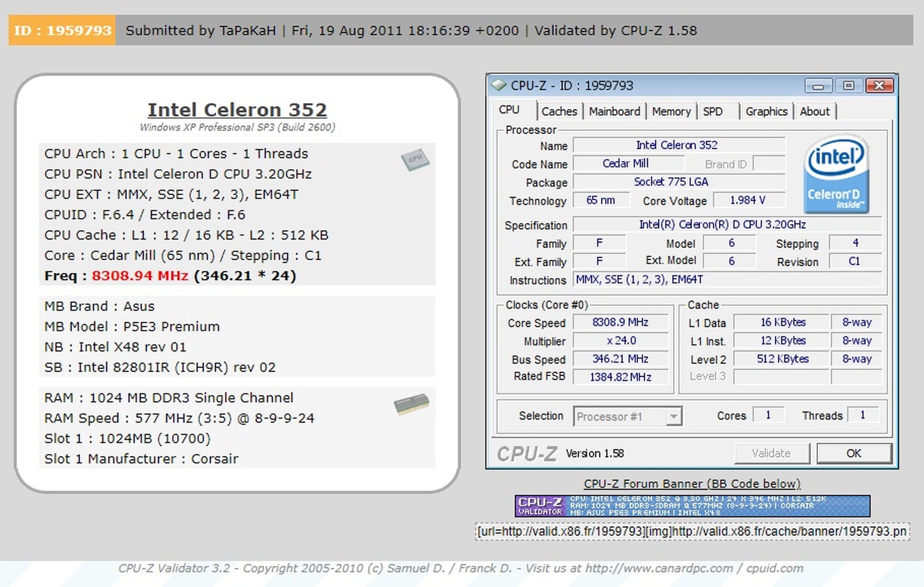This screenshot has height=587, width=924.
Task: Click the Validate button
Action: tap(771, 453)
